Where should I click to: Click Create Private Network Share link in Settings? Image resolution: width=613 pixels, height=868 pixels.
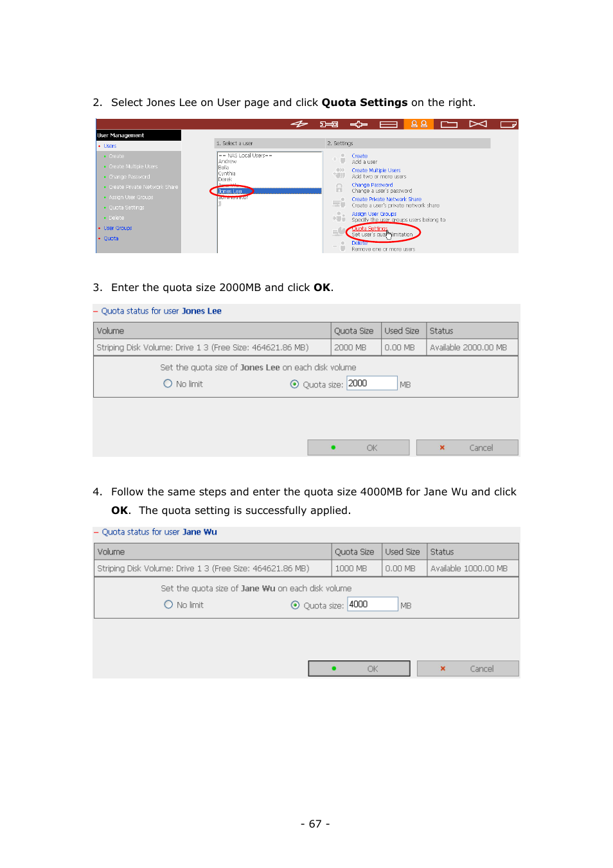tap(387, 199)
